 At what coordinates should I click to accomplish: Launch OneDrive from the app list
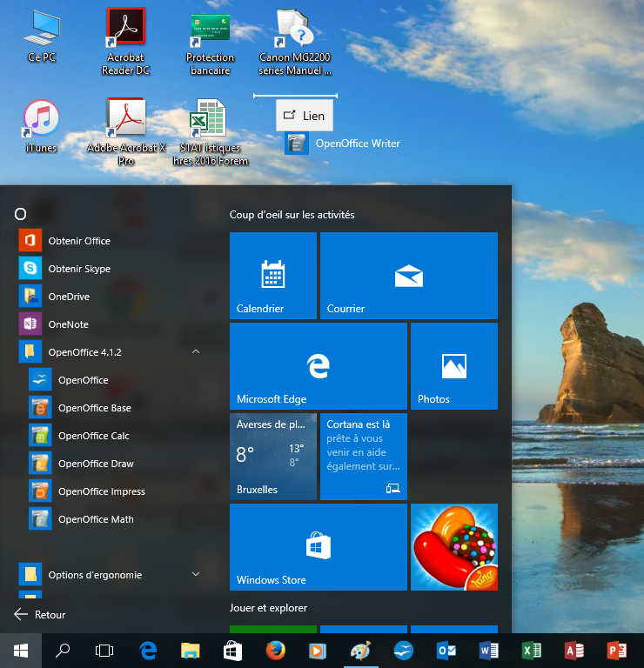tap(110, 297)
